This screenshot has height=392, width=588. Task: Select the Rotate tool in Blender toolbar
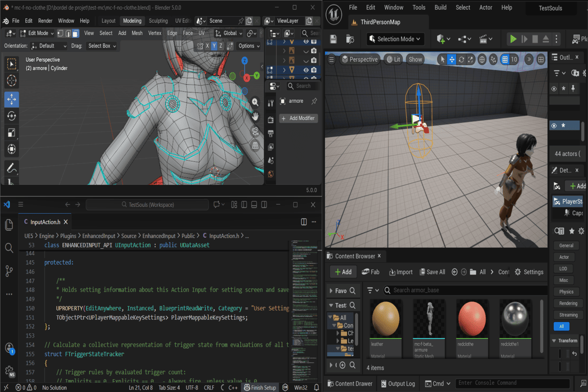coord(12,116)
